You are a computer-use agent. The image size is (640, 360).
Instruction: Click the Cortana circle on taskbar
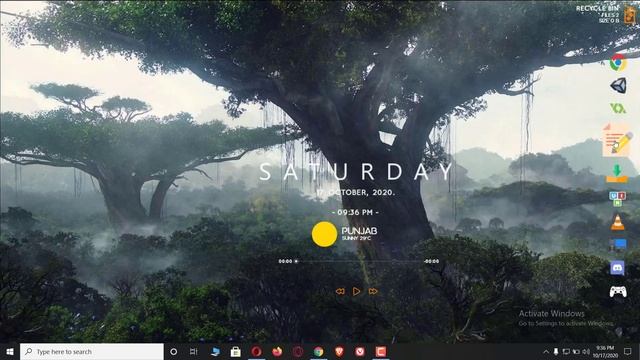pos(173,351)
